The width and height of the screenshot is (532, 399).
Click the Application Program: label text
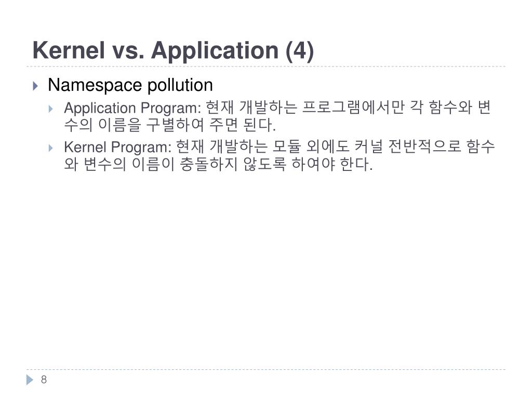click(132, 108)
